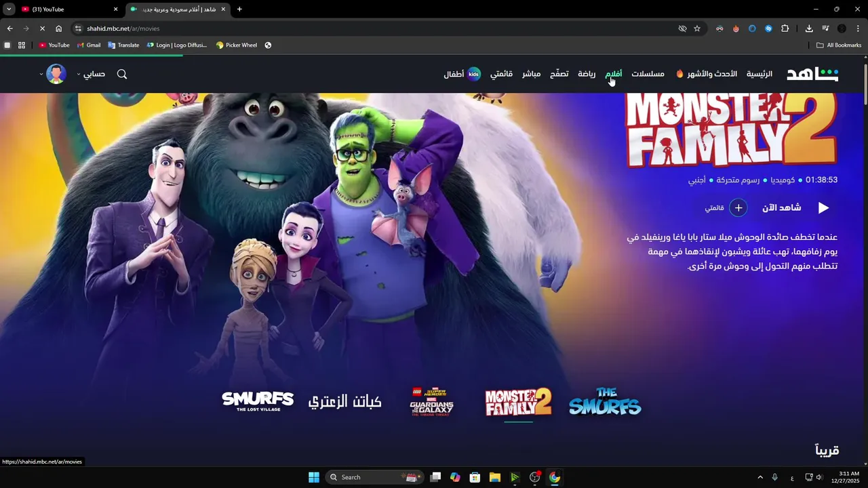Screen dimensions: 868x488
Task: Open Chrome three-dot menu
Action: click(858, 28)
